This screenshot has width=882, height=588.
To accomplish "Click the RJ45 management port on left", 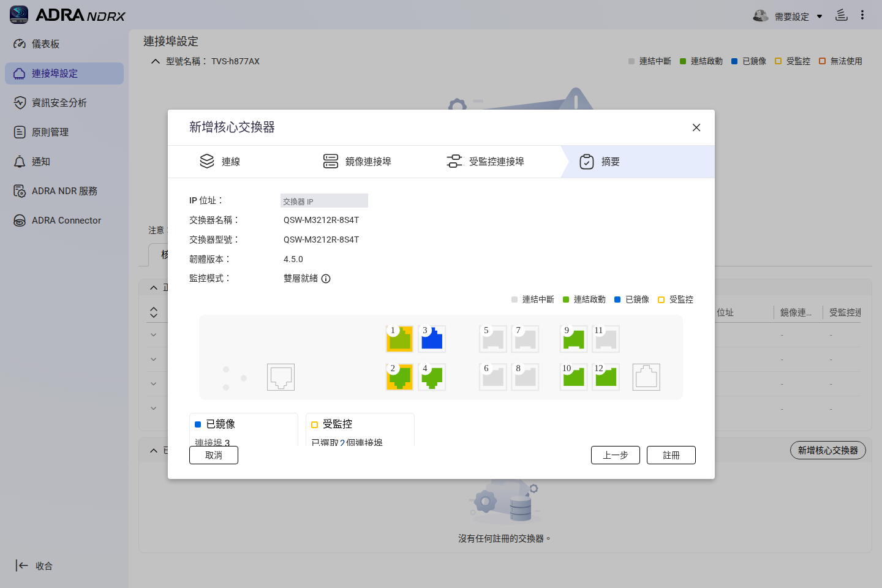I will point(281,377).
